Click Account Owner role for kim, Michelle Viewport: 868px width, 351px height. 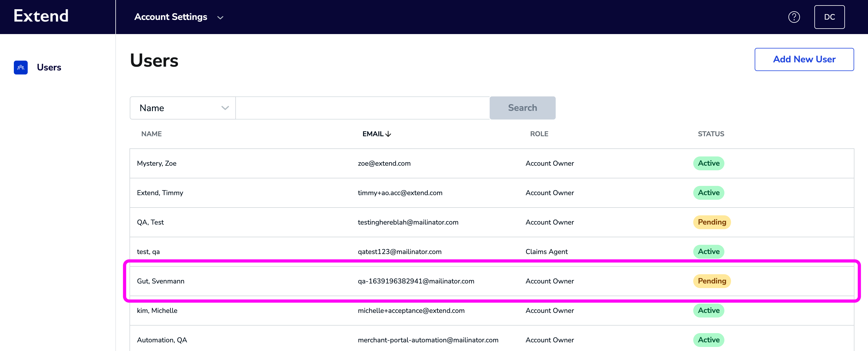550,311
